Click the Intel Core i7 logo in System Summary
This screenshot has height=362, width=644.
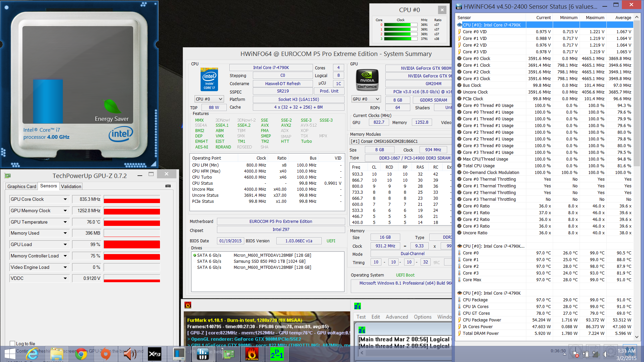click(209, 79)
